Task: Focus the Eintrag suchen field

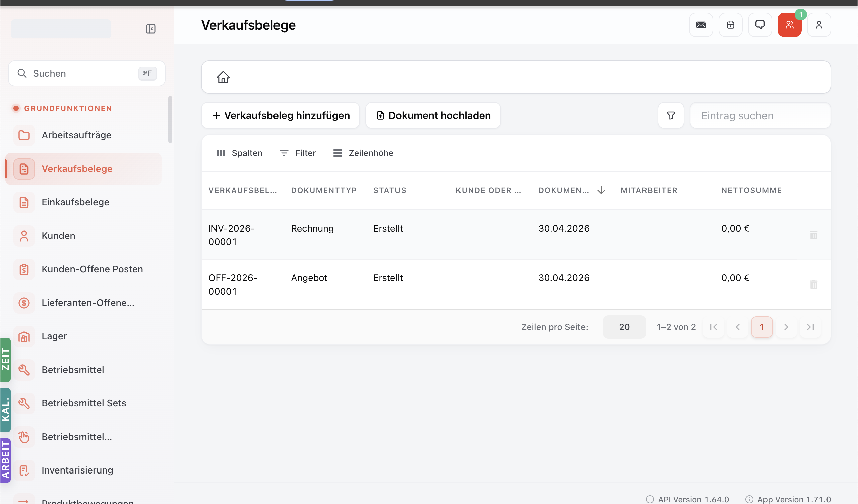Action: tap(760, 115)
